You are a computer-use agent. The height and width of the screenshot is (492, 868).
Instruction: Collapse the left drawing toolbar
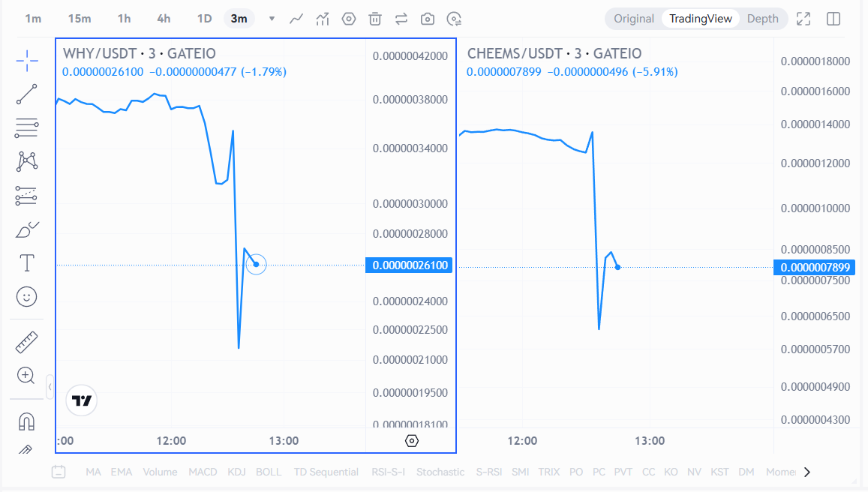tap(50, 387)
